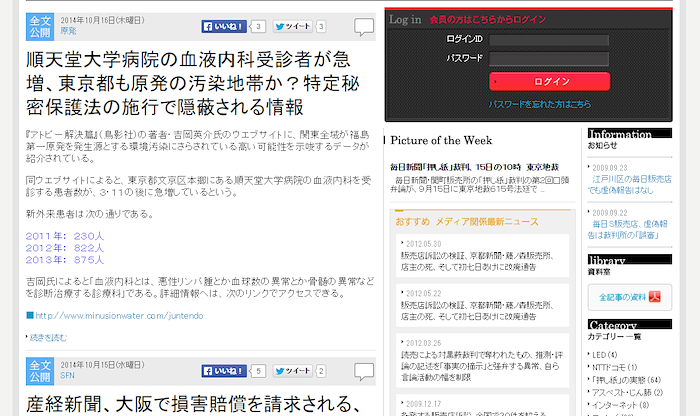Click the text 2013年: 875人
This screenshot has height=416, width=700.
coord(65,260)
